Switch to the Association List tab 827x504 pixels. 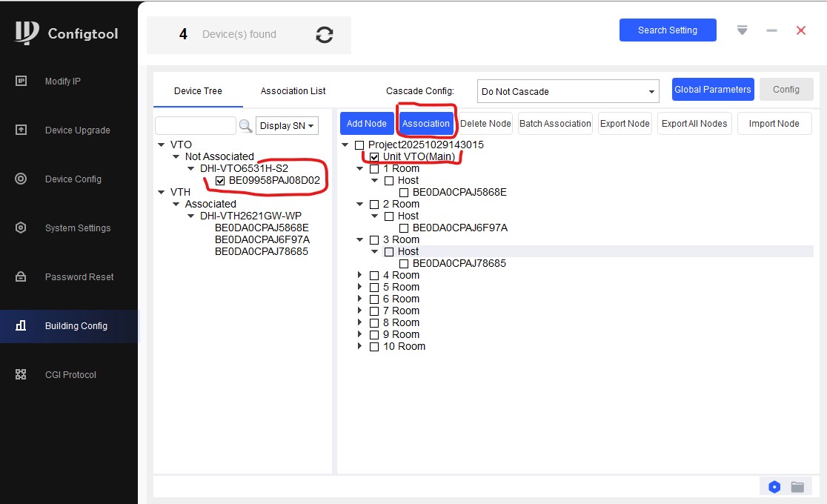(x=293, y=91)
